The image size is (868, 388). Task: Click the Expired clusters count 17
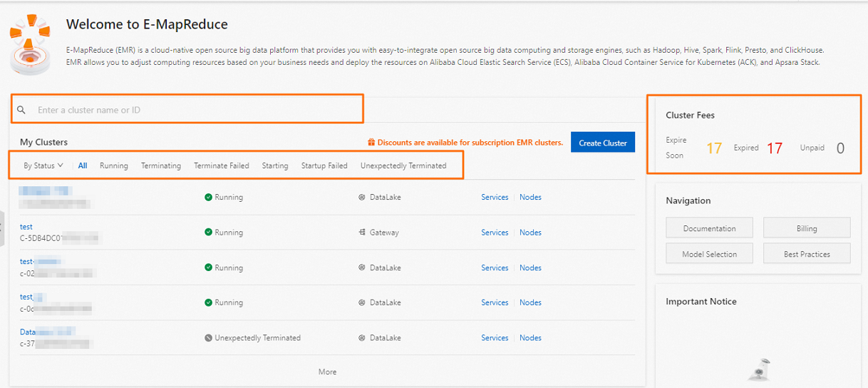pos(774,148)
